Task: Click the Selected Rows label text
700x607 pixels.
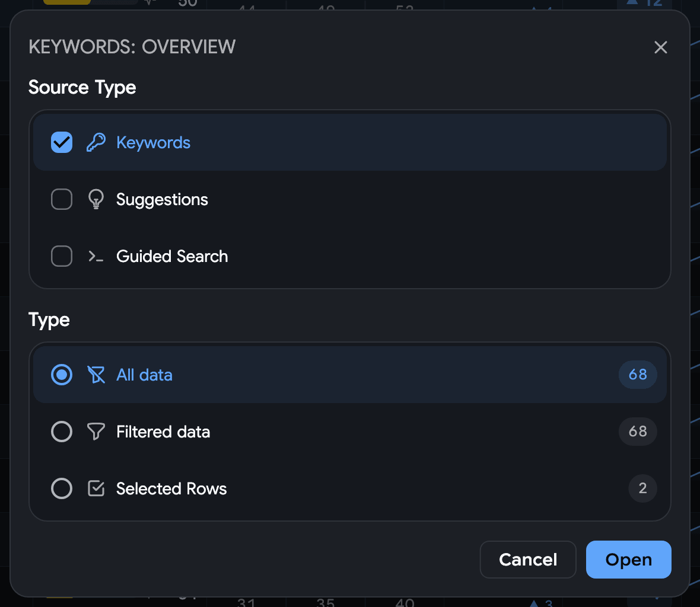Action: [171, 489]
